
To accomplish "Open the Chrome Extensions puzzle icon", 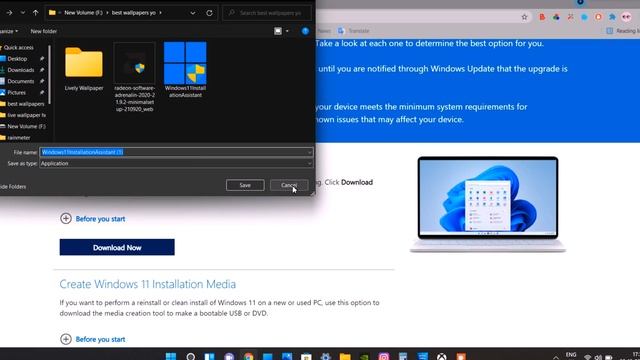I will [612, 17].
